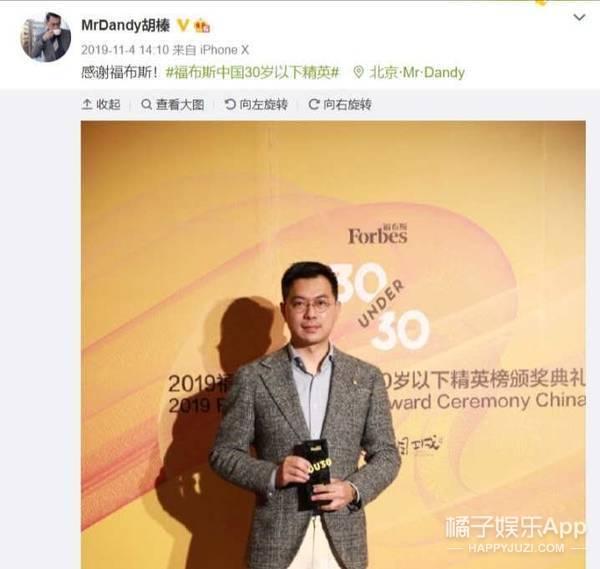Click the rotate-right arrow icon
The image size is (600, 569).
[314, 104]
